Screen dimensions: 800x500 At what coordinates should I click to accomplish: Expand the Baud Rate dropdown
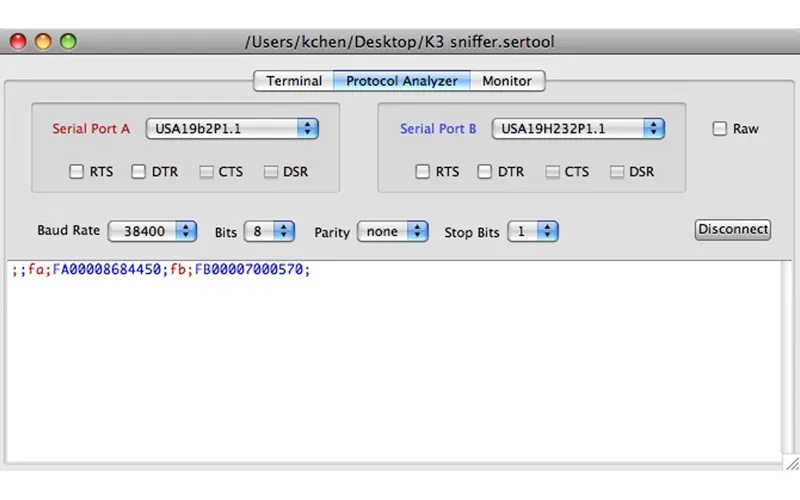(x=153, y=231)
